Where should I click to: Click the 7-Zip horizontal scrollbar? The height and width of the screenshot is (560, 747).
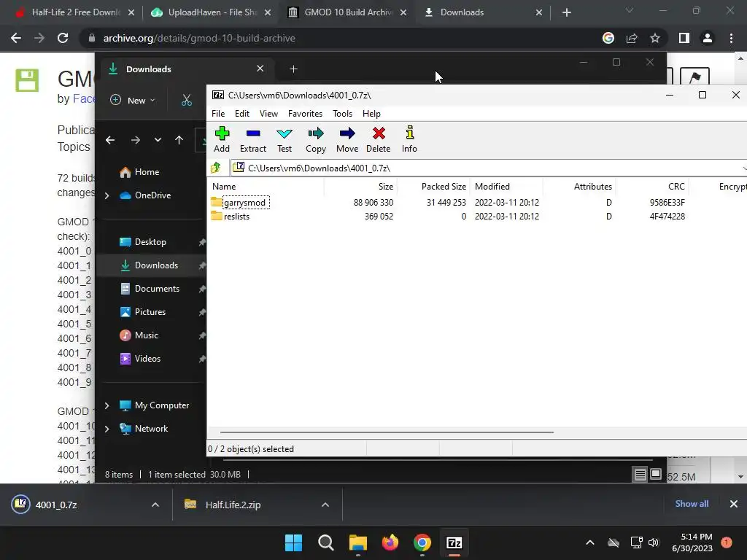click(x=387, y=432)
